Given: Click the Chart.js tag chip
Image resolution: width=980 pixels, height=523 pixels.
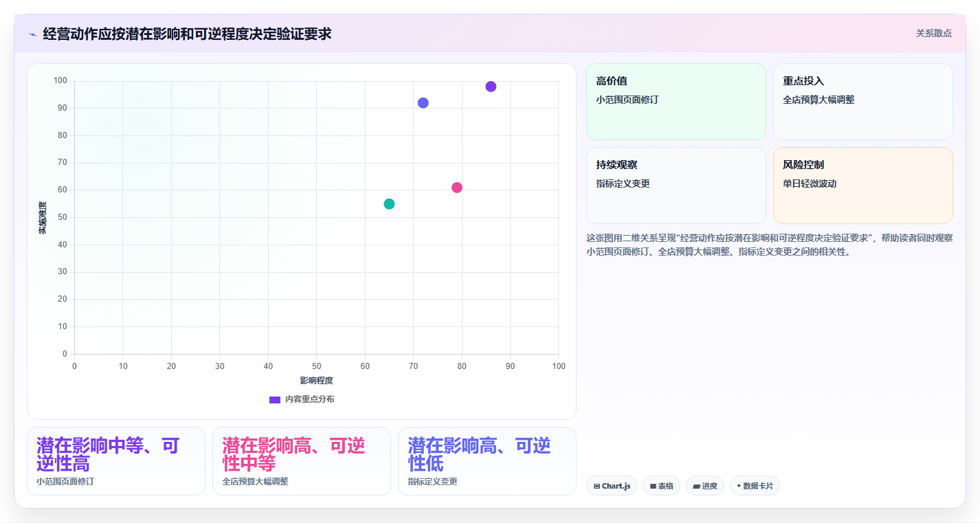Looking at the screenshot, I should pos(612,486).
